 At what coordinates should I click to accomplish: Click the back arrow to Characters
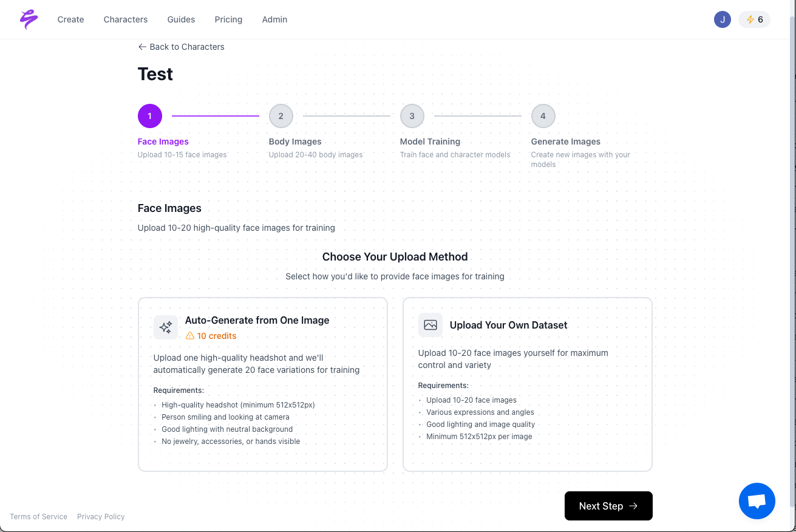pyautogui.click(x=142, y=47)
